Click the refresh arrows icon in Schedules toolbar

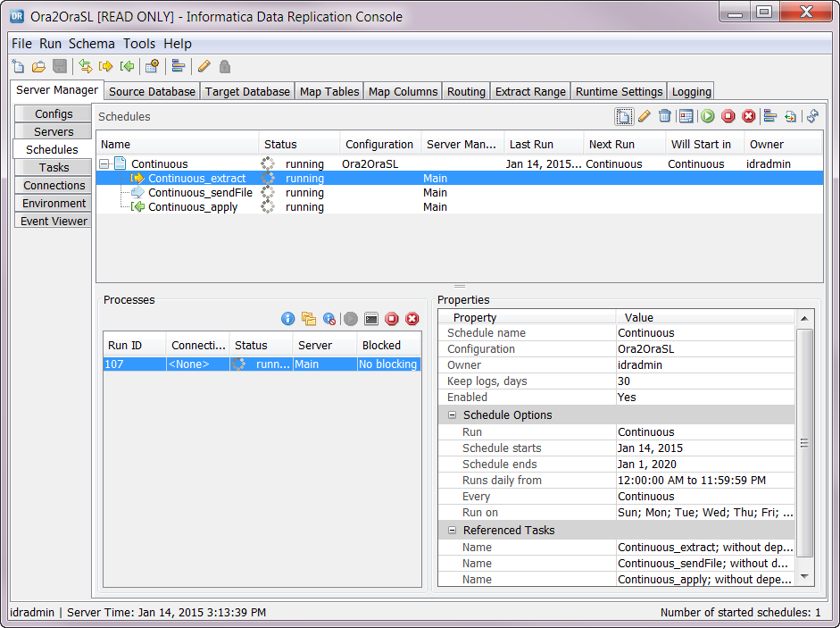pos(812,116)
